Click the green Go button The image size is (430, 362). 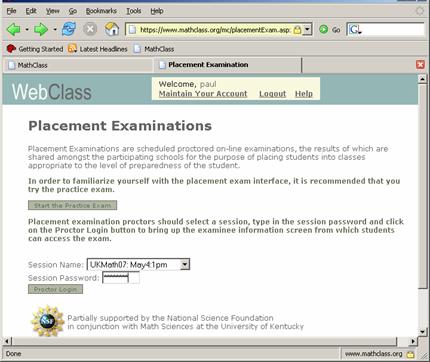[329, 30]
